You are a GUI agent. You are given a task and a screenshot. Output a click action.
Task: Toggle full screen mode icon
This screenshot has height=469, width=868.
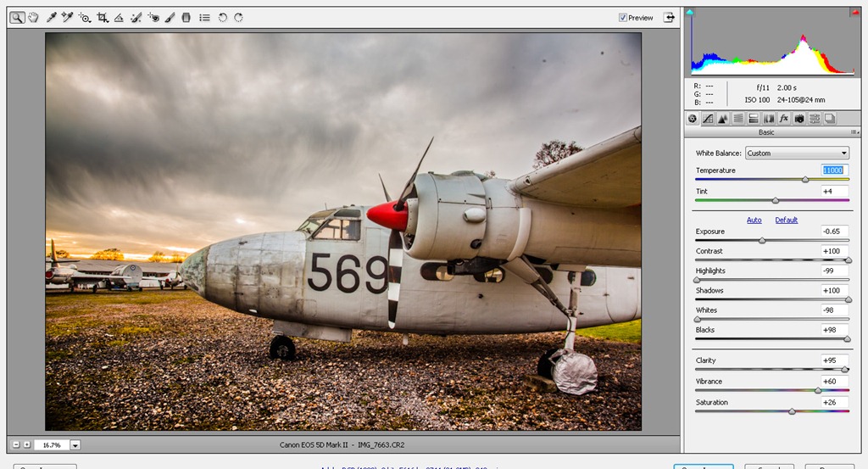(670, 17)
